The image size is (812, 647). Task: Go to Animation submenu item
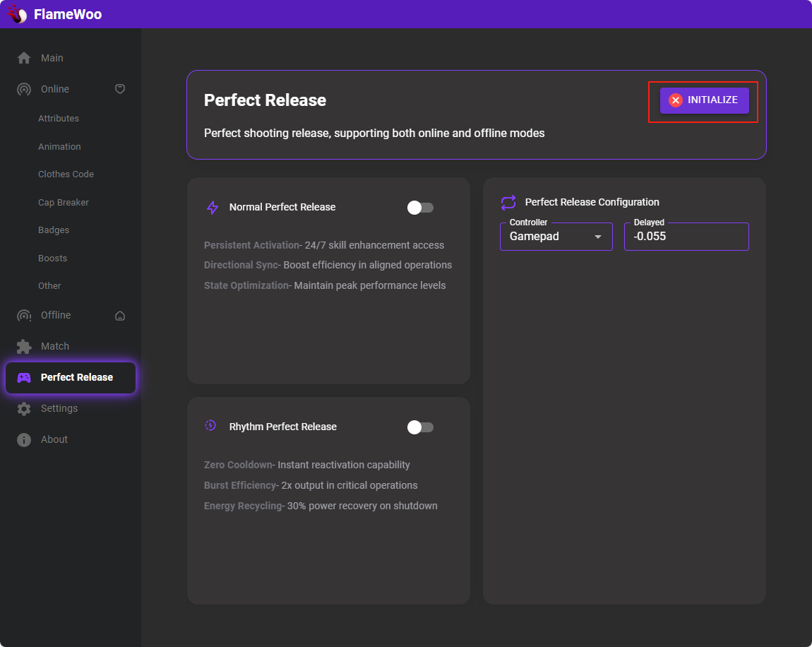(59, 147)
